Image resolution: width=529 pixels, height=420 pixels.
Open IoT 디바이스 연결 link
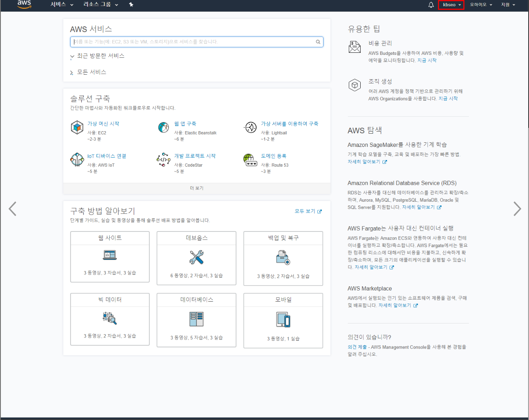click(107, 156)
